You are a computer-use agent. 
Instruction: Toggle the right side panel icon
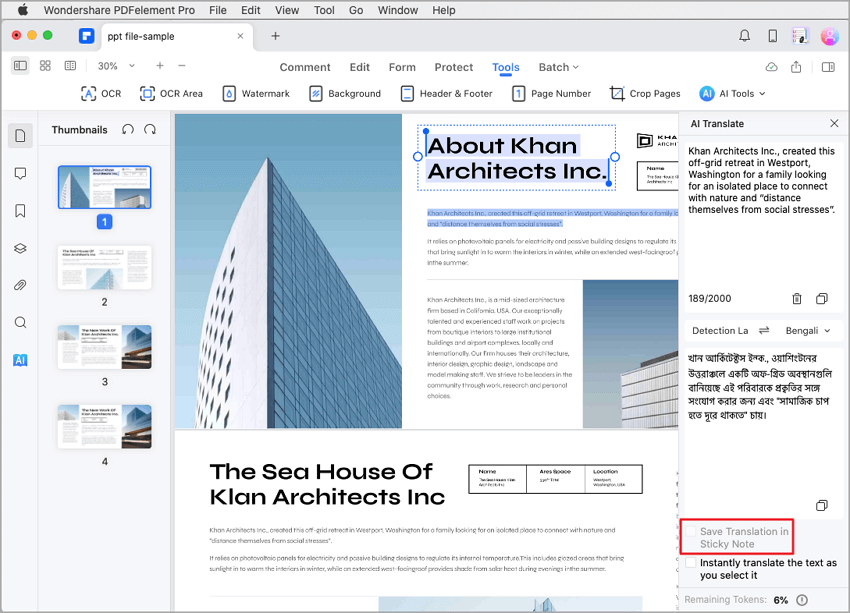coord(828,67)
